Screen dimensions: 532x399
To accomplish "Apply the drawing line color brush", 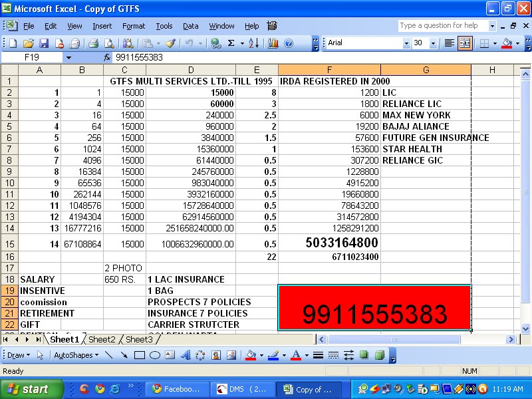I will tap(273, 355).
